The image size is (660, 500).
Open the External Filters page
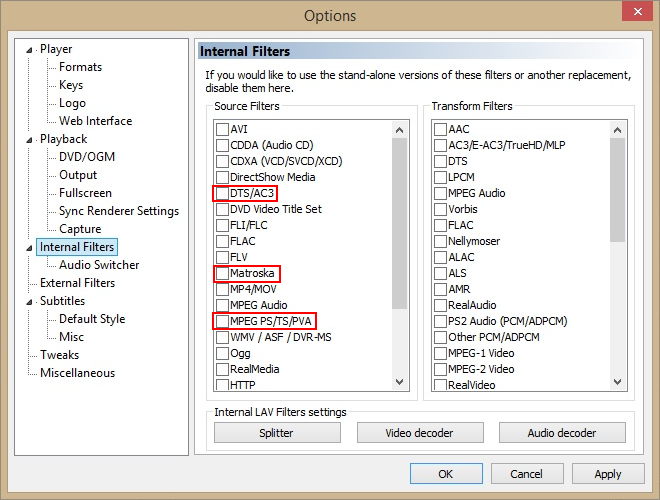(77, 283)
